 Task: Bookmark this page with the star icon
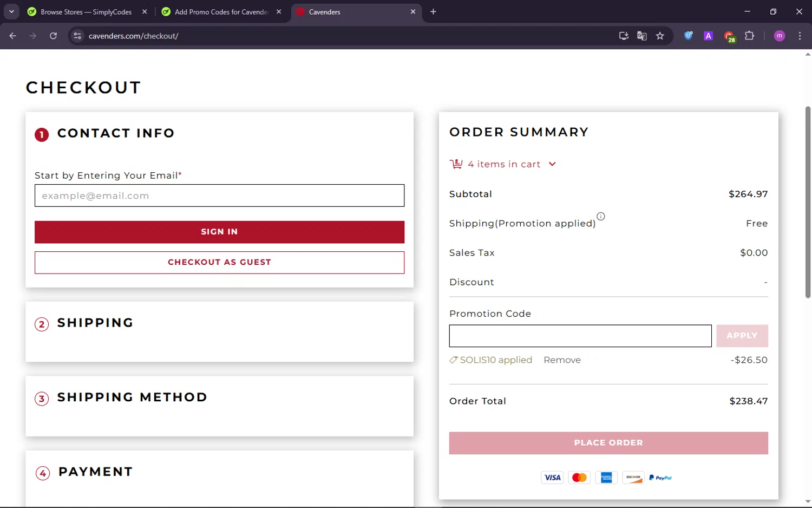(660, 36)
